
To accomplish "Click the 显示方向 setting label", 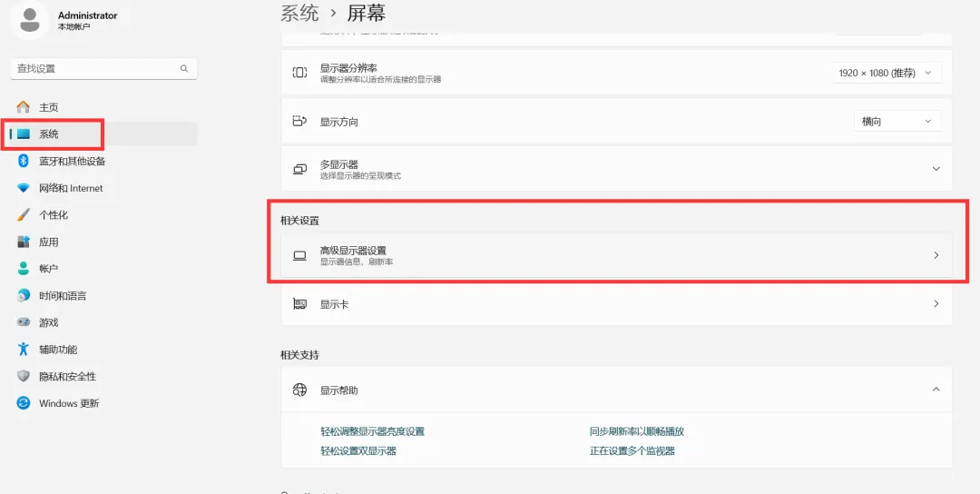I will coord(339,122).
